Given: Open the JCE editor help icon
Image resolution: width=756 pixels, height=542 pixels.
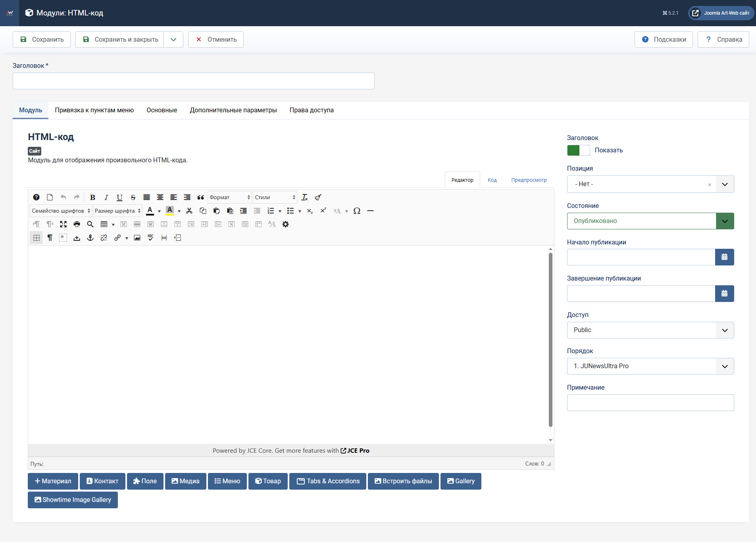Looking at the screenshot, I should 36,197.
